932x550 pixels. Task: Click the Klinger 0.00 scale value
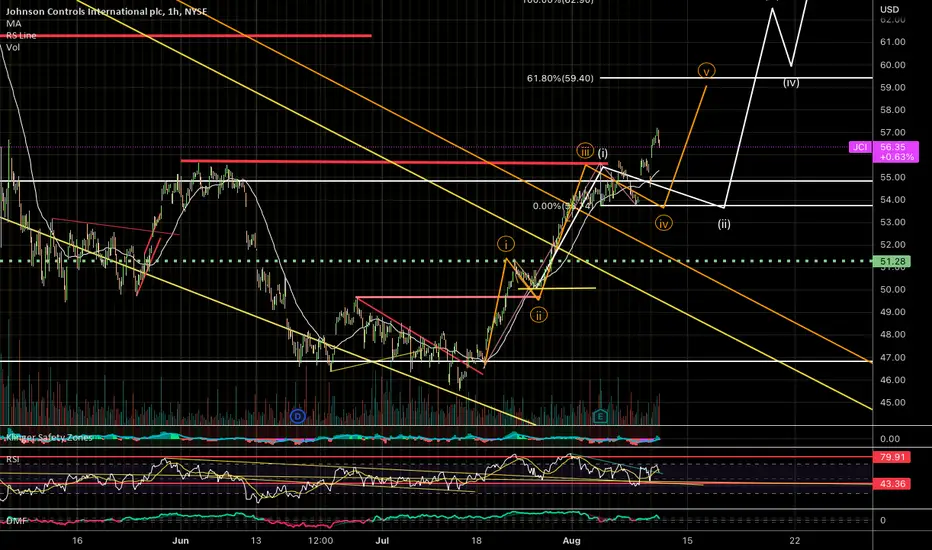tap(890, 439)
